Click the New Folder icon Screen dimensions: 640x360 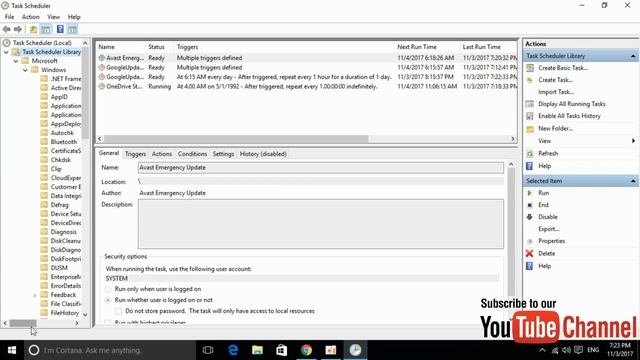pos(530,129)
